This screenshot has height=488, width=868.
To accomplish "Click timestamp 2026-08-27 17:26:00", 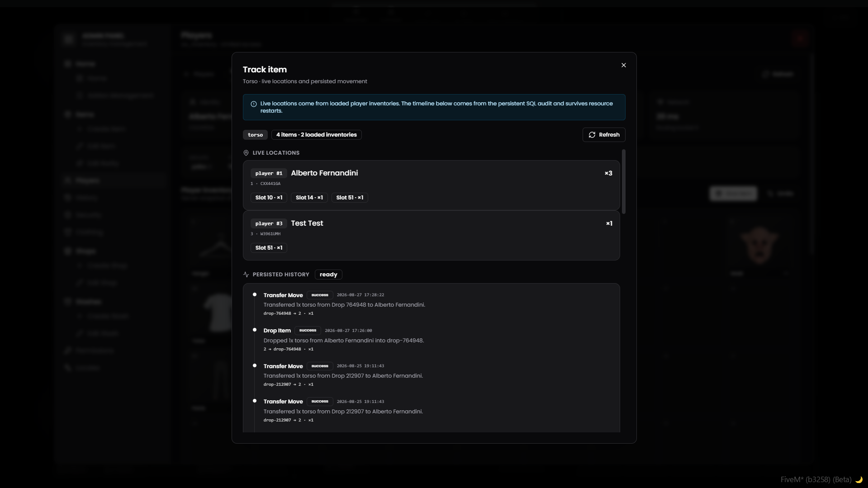I will 348,331.
